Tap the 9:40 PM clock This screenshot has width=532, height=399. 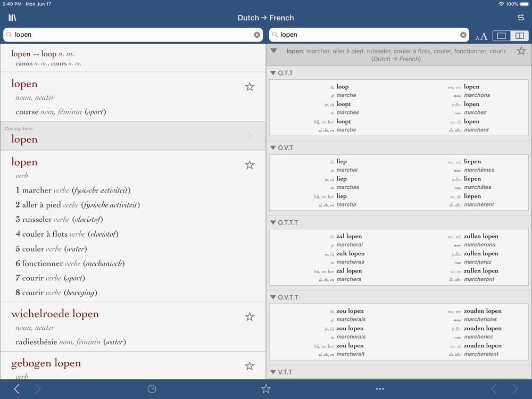(12, 4)
